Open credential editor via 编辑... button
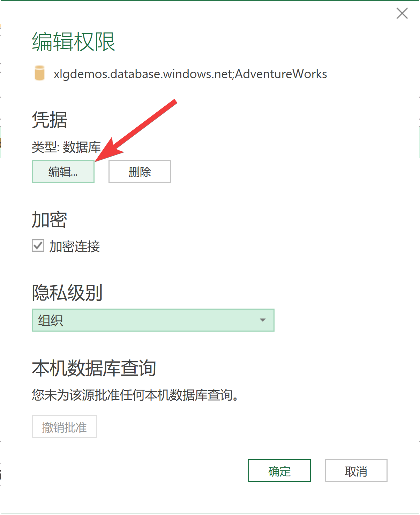 pos(63,171)
